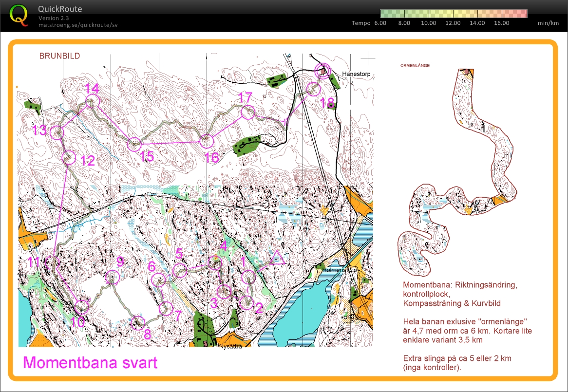The width and height of the screenshot is (568, 392).
Task: Click control circle 6
Action: [x=158, y=280]
